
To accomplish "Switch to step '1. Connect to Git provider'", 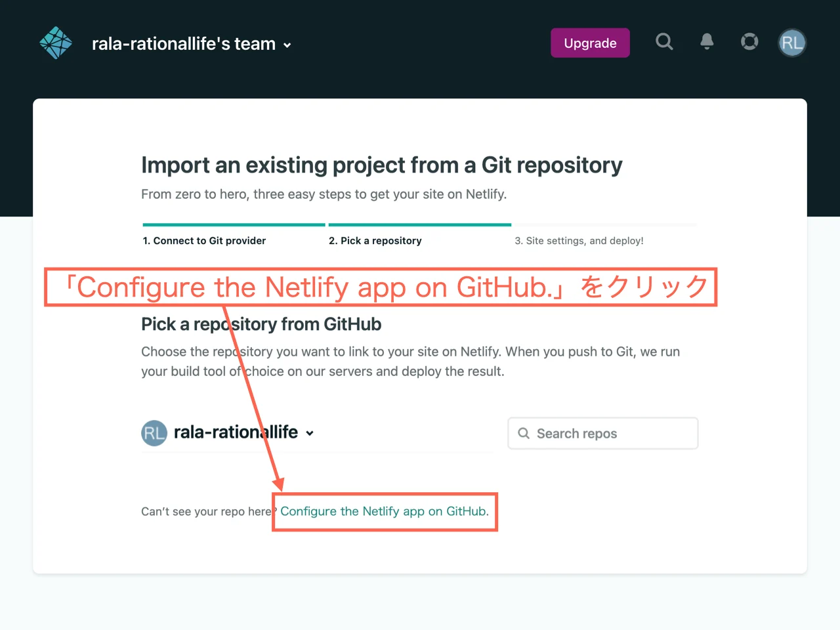I will pos(204,240).
